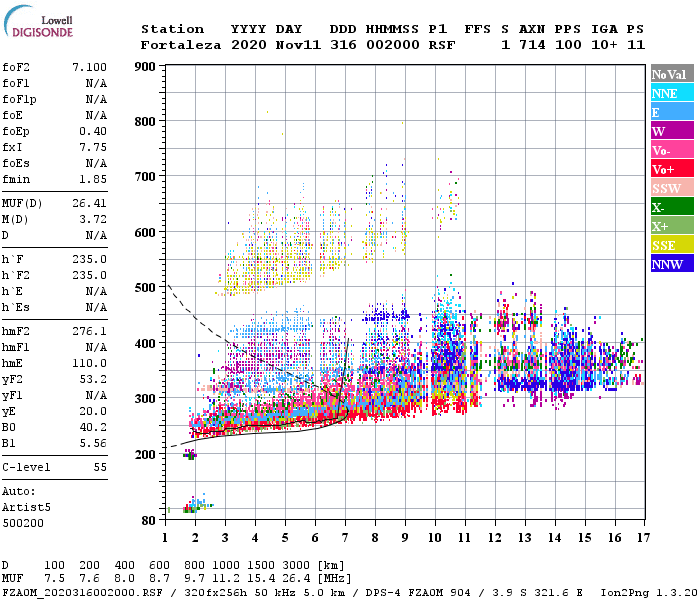Click the yE value 20.0
The height and width of the screenshot is (600, 700).
[x=93, y=411]
